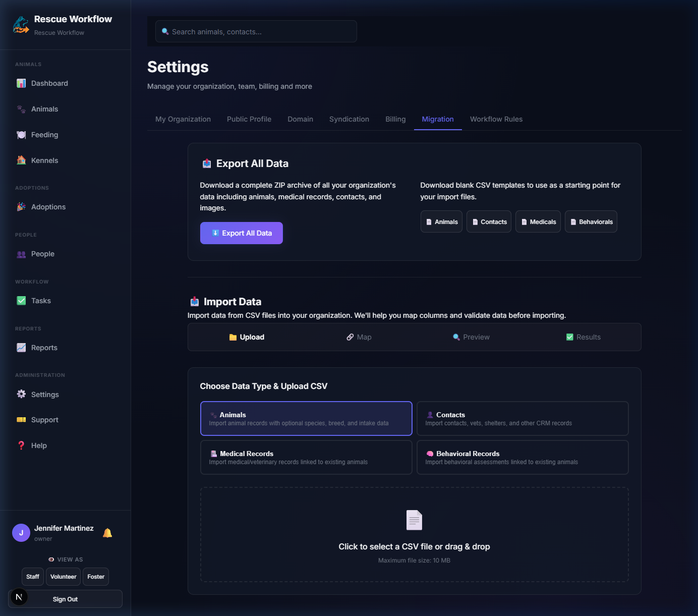698x616 pixels.
Task: Click the notification bell icon
Action: [x=107, y=533]
